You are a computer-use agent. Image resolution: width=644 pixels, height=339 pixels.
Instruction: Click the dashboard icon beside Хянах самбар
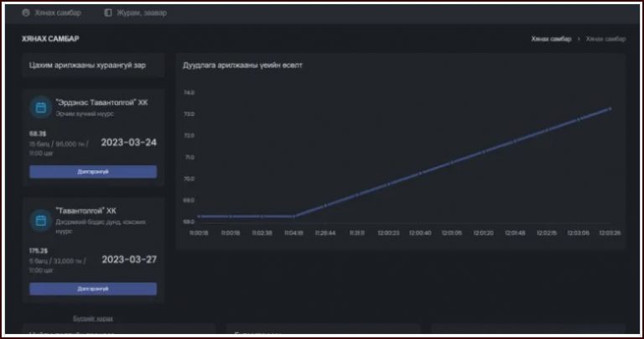[x=25, y=13]
